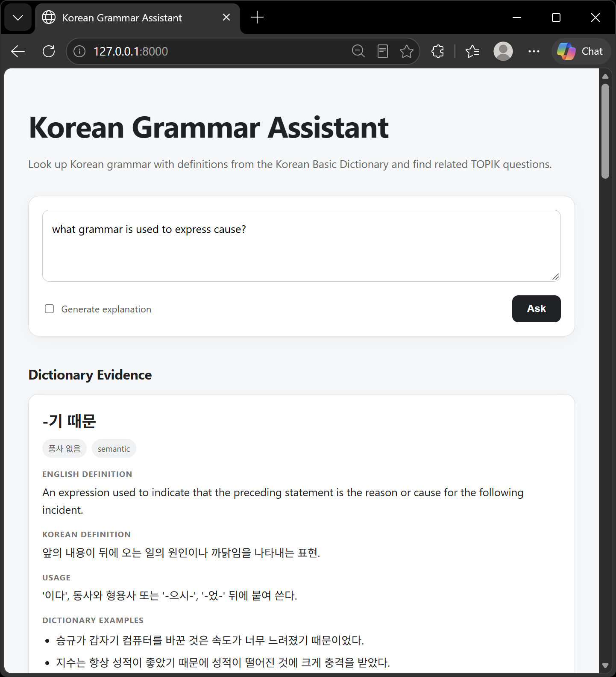View site information icon in address bar
616x677 pixels.
79,51
